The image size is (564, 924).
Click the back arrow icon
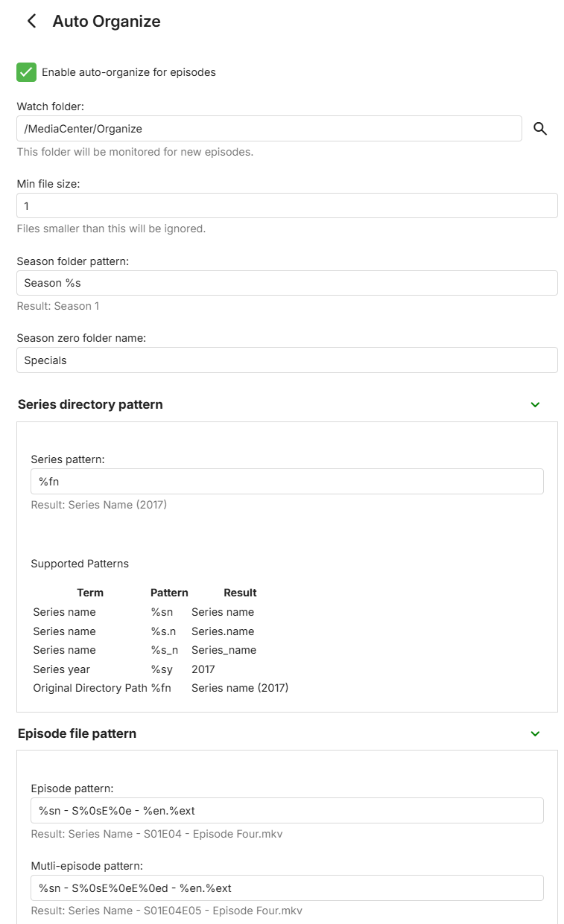(x=31, y=21)
